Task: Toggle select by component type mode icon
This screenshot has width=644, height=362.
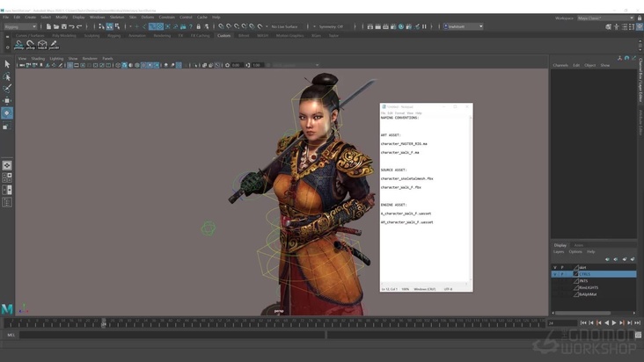Action: [x=118, y=26]
